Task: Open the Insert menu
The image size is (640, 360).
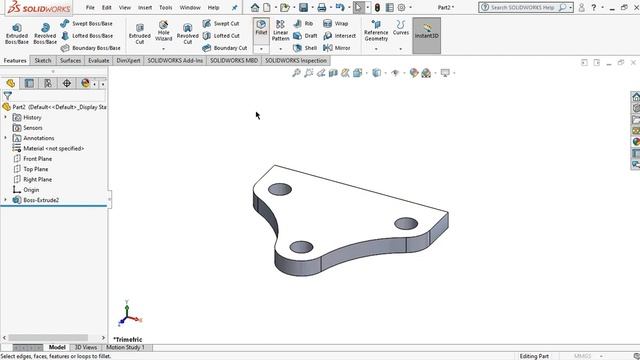Action: pos(145,7)
